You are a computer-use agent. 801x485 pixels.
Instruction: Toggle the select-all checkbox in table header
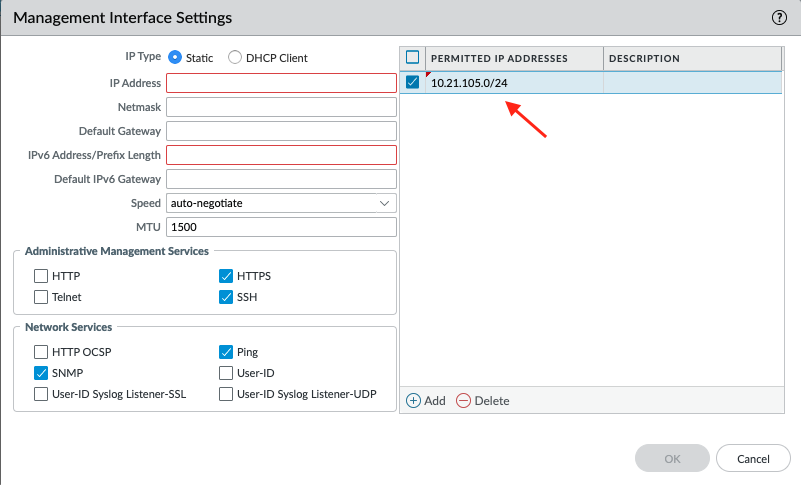(x=413, y=58)
